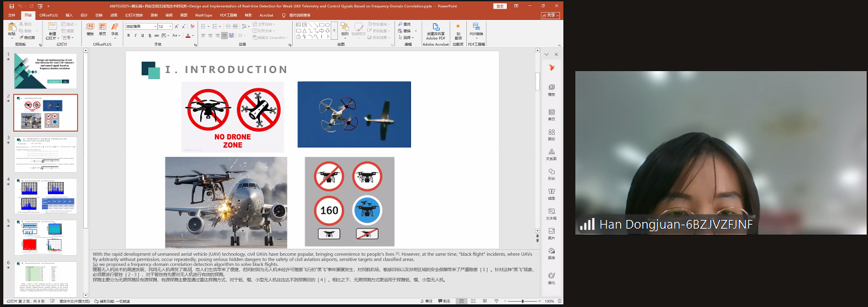Click the PDF conversion tool icon
This screenshot has height=307, width=868.
[477, 31]
